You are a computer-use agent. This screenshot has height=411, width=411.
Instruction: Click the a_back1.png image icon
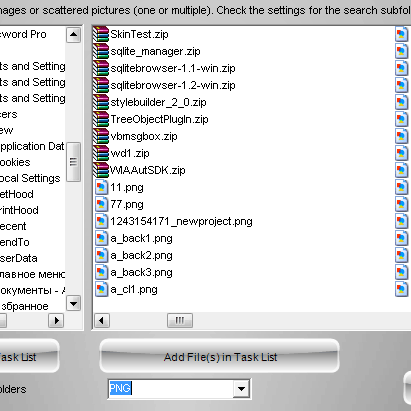coord(101,238)
